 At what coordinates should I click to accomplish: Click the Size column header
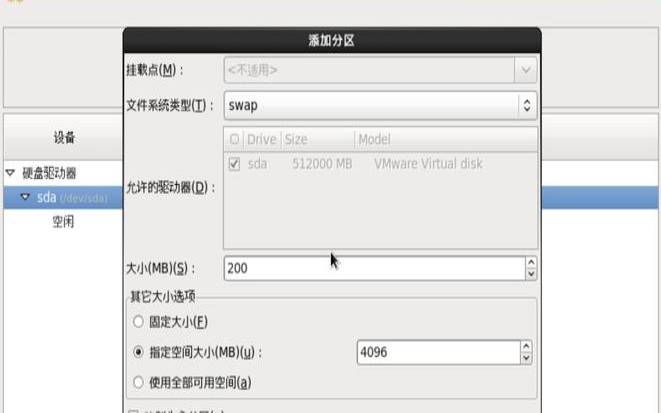click(x=318, y=139)
